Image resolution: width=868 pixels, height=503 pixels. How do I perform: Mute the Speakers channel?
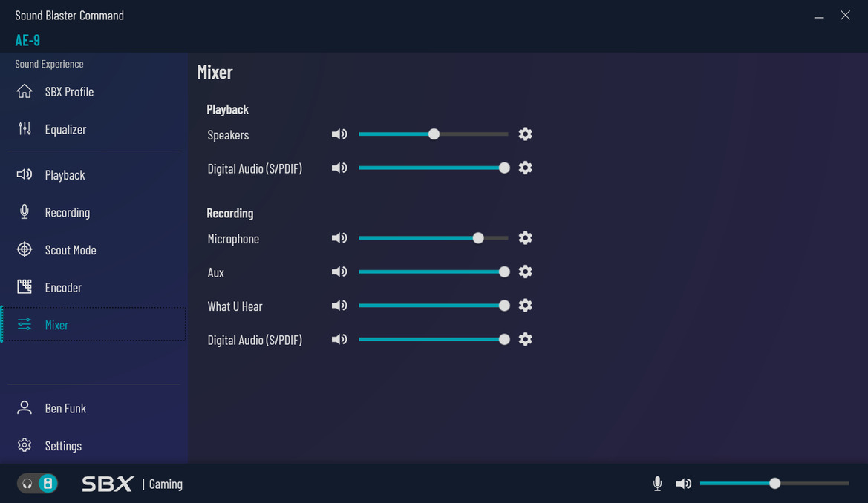[x=339, y=134]
